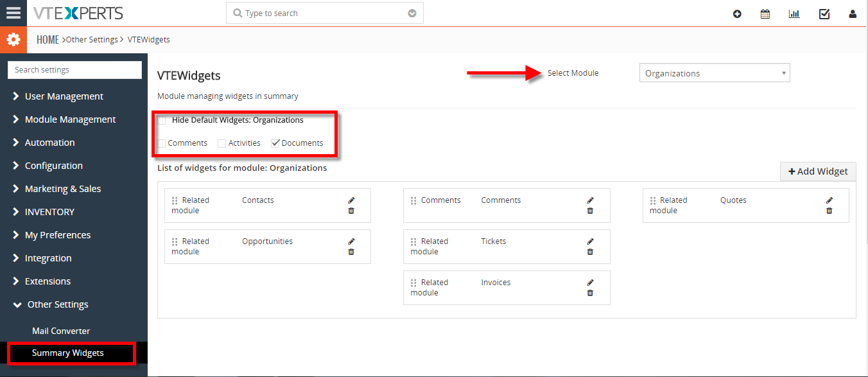
Task: Open the user profile icon
Action: [x=853, y=13]
